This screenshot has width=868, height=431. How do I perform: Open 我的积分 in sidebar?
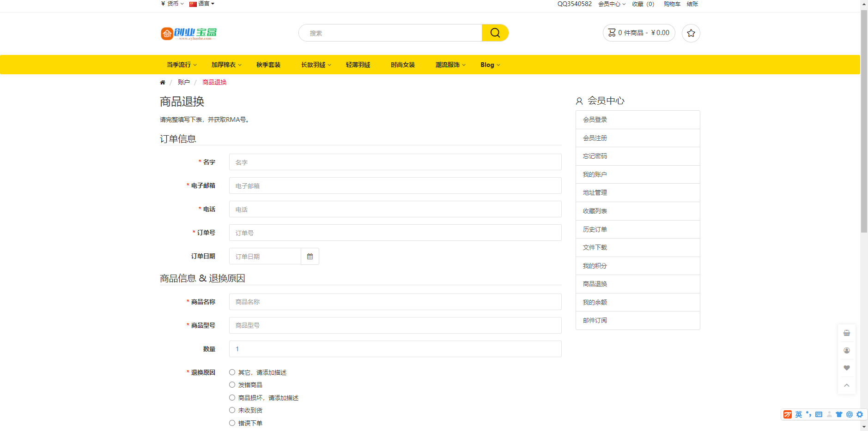coord(637,266)
